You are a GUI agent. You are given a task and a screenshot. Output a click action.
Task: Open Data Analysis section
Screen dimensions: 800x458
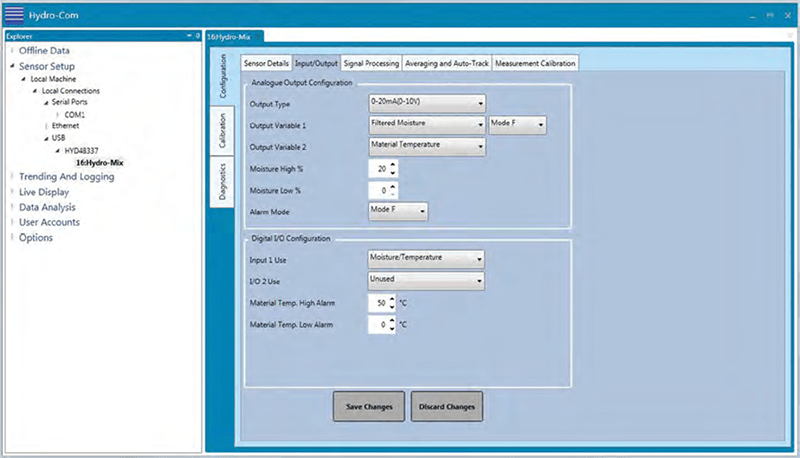click(x=47, y=207)
